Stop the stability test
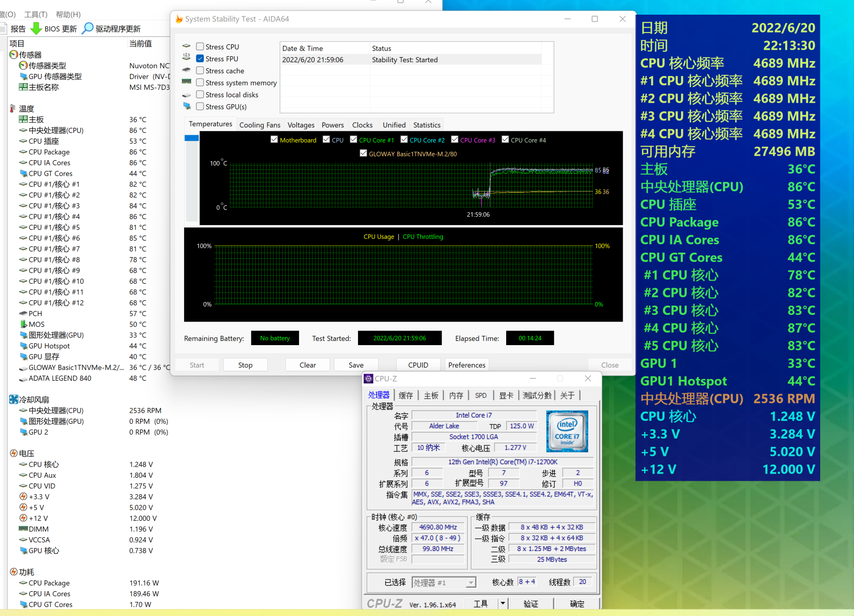Viewport: 854px width, 616px height. click(245, 365)
